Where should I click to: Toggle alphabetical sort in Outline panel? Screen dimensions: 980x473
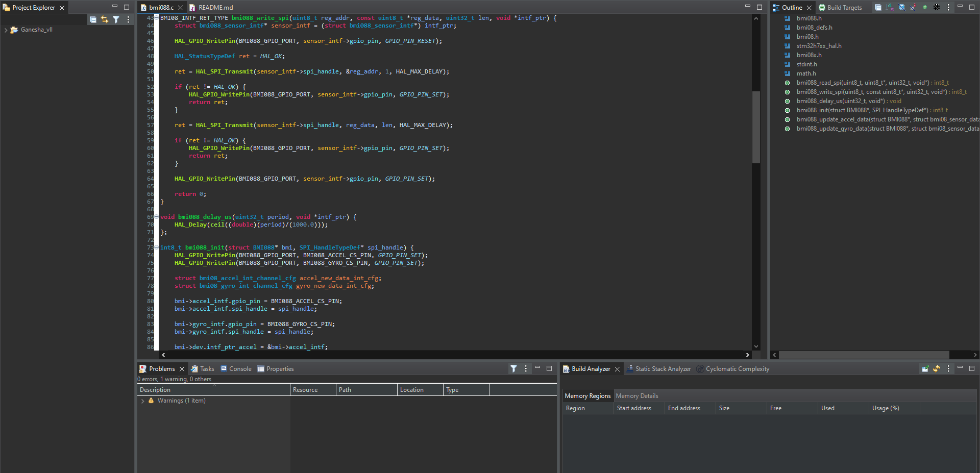tap(890, 7)
